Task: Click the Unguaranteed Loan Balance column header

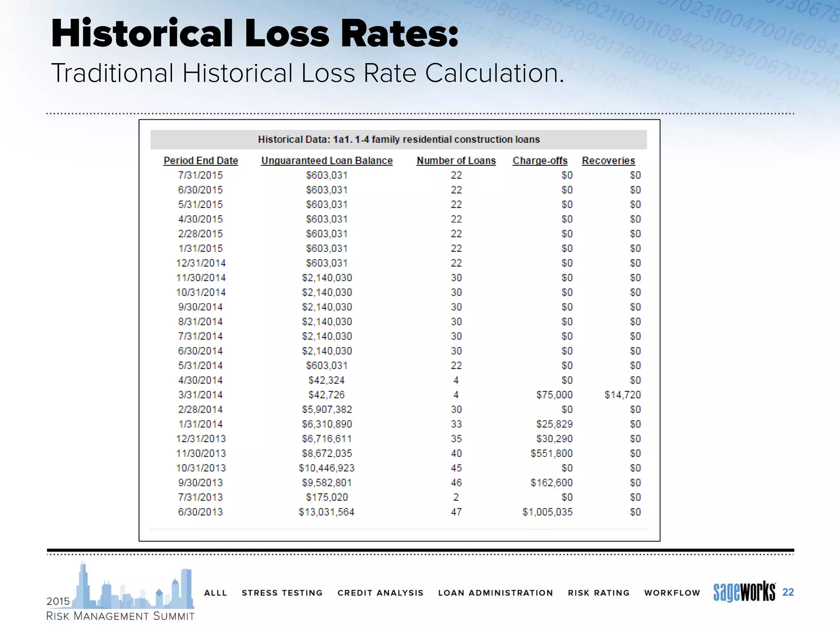Action: [x=327, y=161]
